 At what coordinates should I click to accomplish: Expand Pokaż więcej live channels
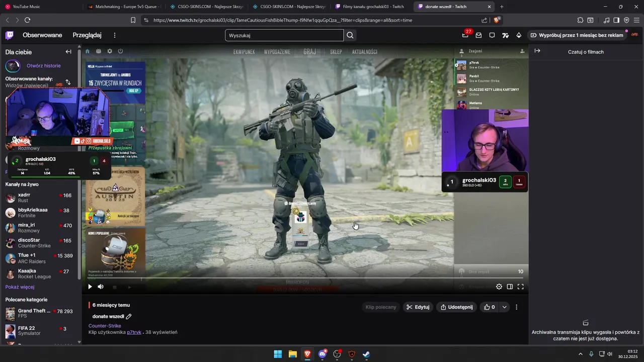[x=20, y=287]
